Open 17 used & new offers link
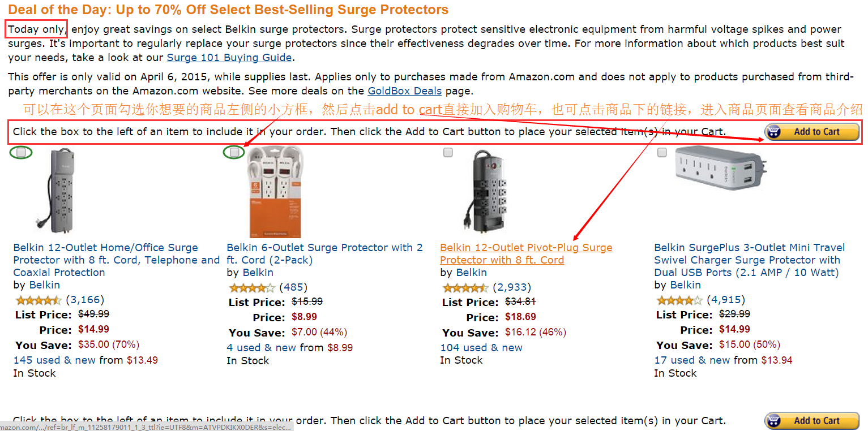This screenshot has width=868, height=431. (x=692, y=360)
